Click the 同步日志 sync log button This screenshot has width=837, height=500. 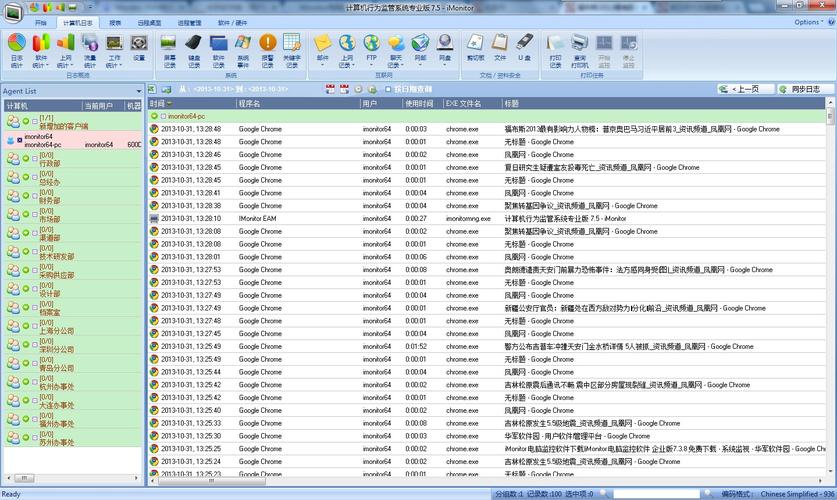[805, 89]
